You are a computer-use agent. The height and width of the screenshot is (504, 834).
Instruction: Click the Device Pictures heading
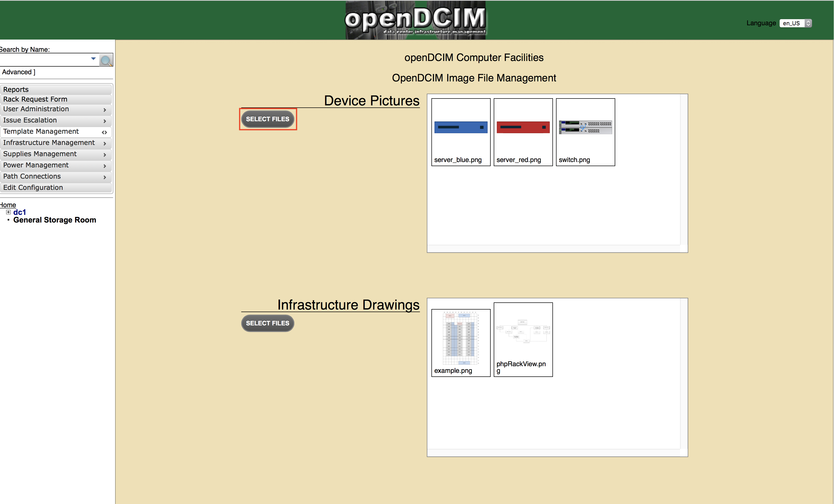(372, 101)
